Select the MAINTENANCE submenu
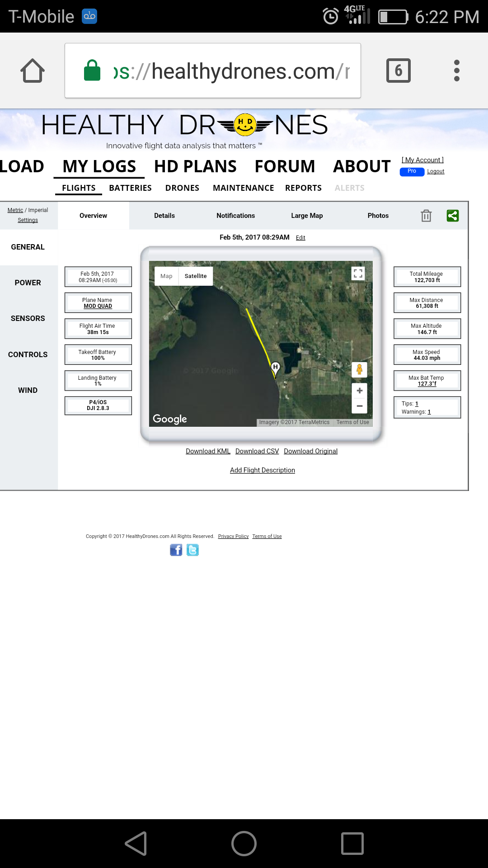The image size is (488, 868). (244, 188)
